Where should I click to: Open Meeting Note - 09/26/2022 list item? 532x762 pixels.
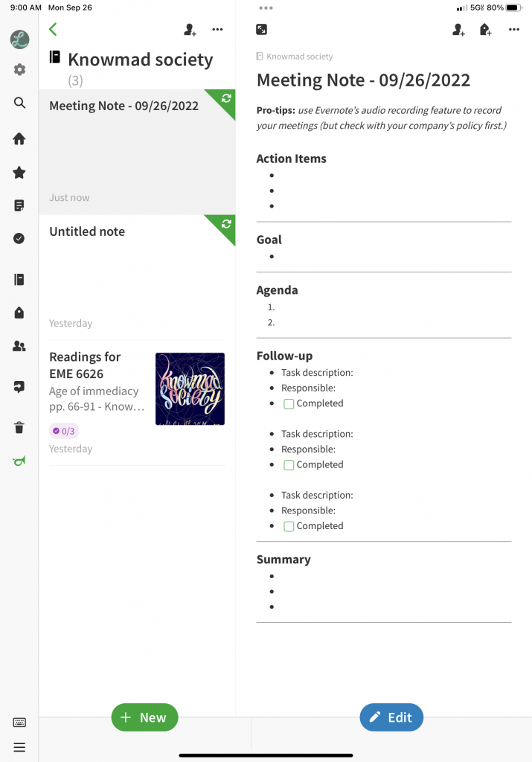click(x=137, y=152)
